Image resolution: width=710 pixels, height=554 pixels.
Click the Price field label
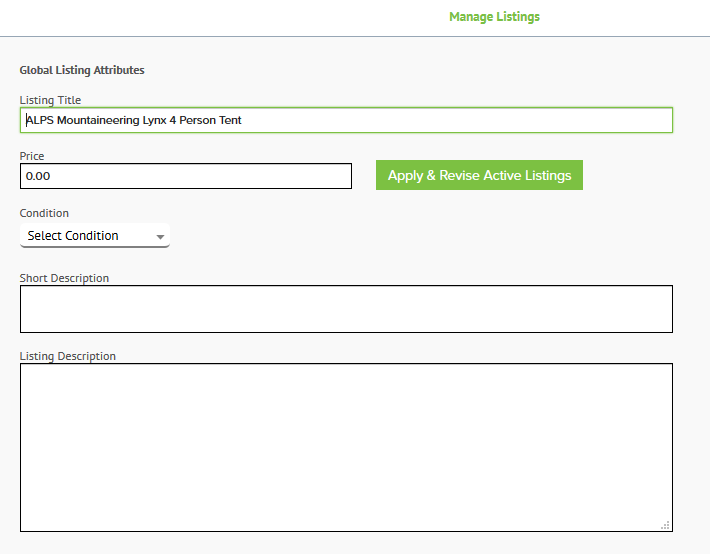click(x=32, y=156)
